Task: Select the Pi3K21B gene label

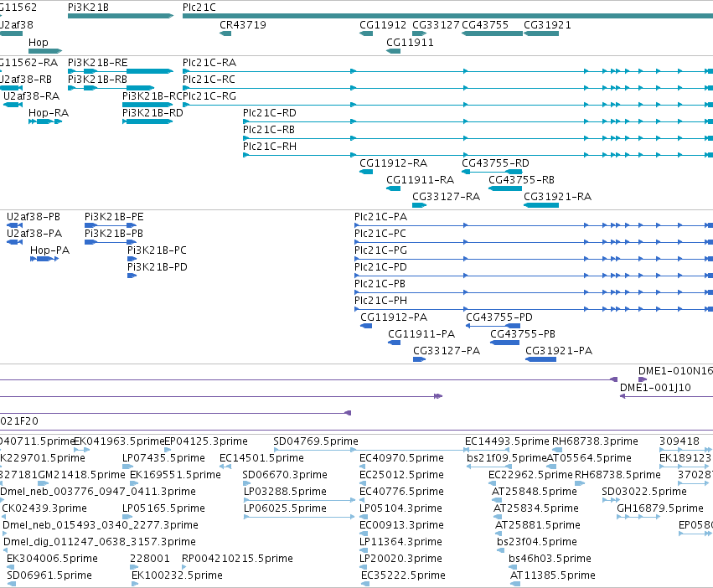Action: coord(88,8)
